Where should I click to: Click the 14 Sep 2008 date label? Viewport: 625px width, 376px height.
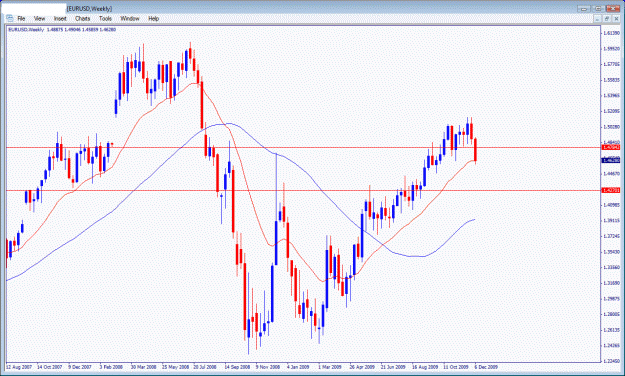click(x=237, y=367)
